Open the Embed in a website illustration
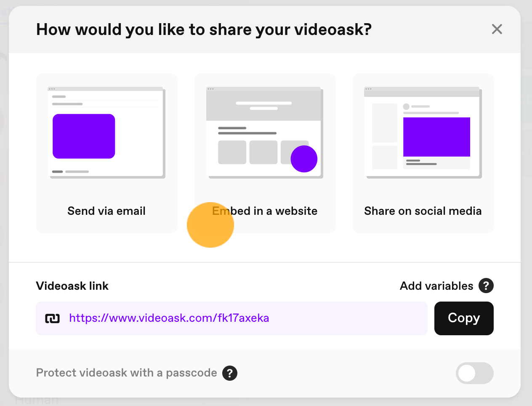This screenshot has width=532, height=406. click(x=265, y=133)
